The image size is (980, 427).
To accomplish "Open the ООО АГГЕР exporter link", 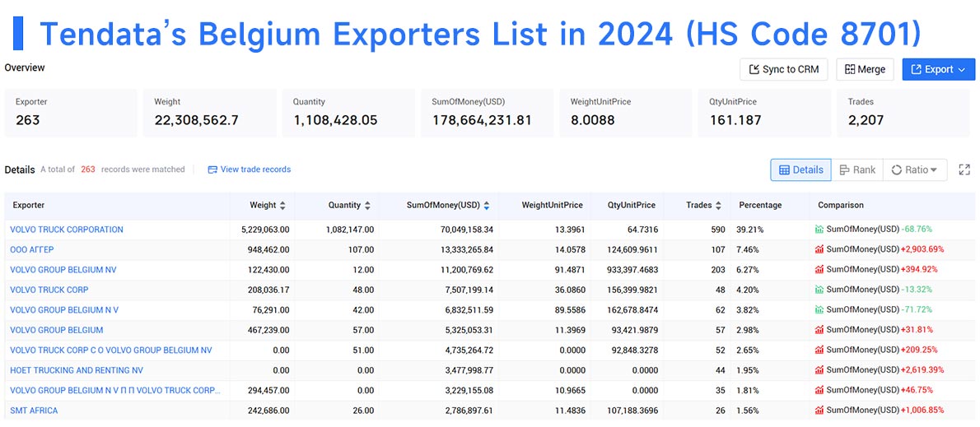I will click(32, 250).
